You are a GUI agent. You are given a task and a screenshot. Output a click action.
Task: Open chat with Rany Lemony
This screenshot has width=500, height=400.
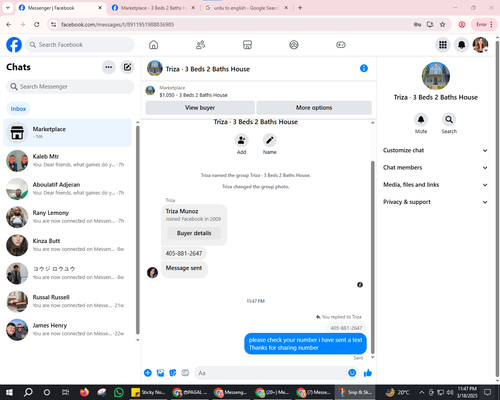coord(68,217)
